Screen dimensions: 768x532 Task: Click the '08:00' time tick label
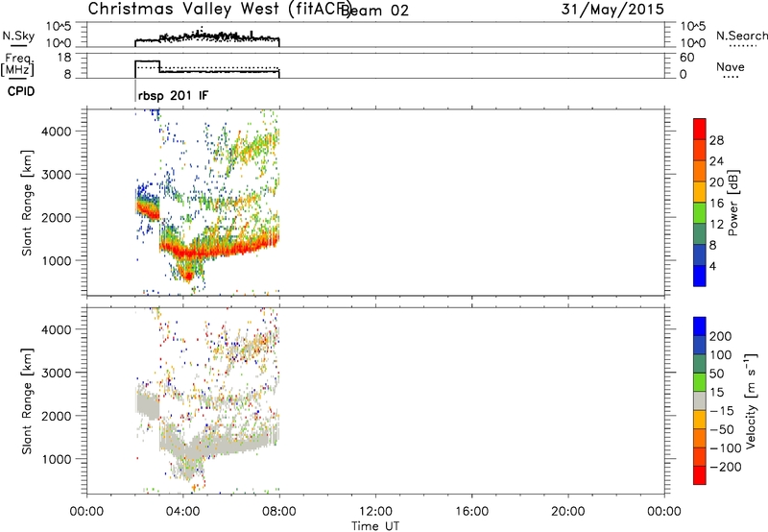click(x=279, y=512)
